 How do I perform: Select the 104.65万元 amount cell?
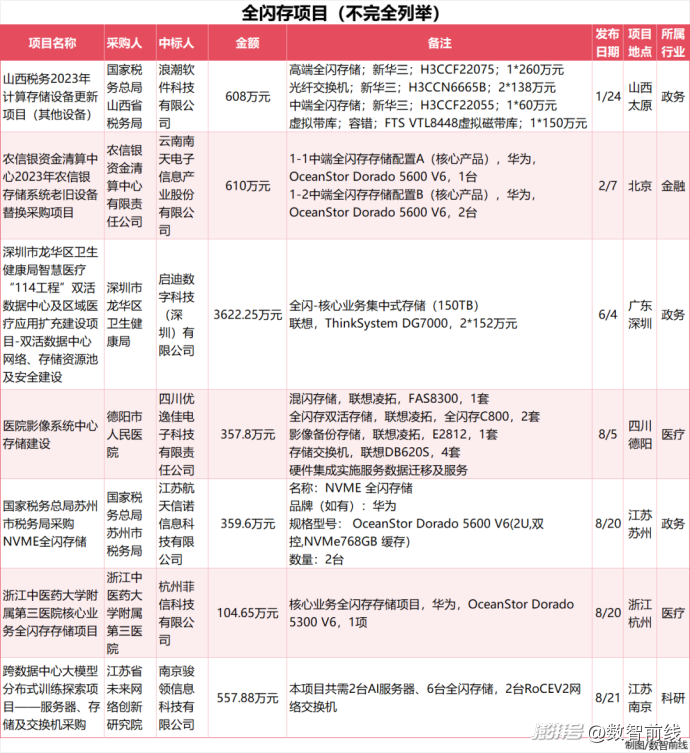247,613
